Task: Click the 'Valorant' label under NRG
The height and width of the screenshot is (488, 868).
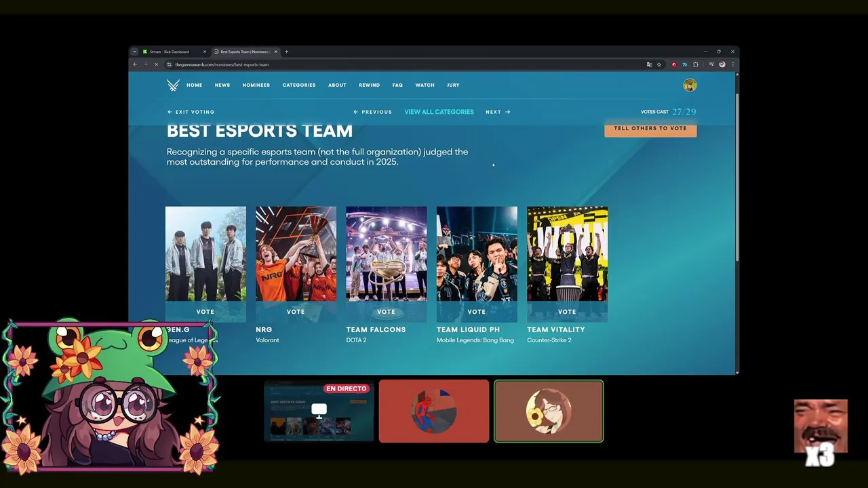Action: pos(267,340)
